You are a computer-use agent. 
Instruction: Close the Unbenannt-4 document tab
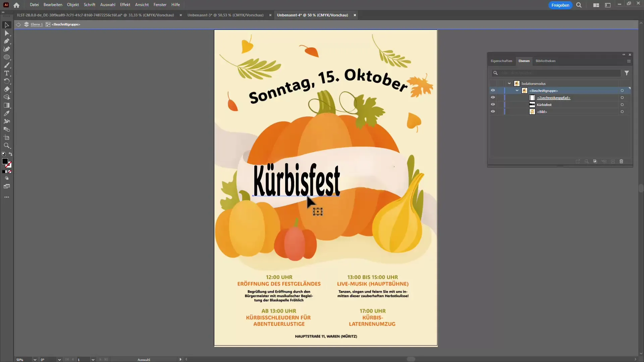(355, 15)
